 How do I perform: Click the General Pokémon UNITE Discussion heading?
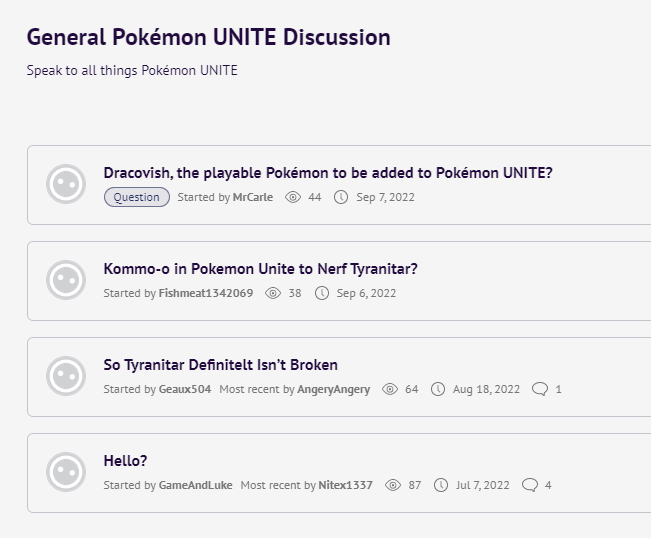209,37
